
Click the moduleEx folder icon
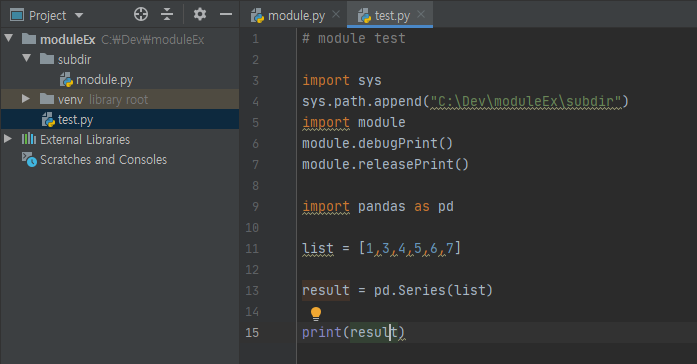[29, 39]
